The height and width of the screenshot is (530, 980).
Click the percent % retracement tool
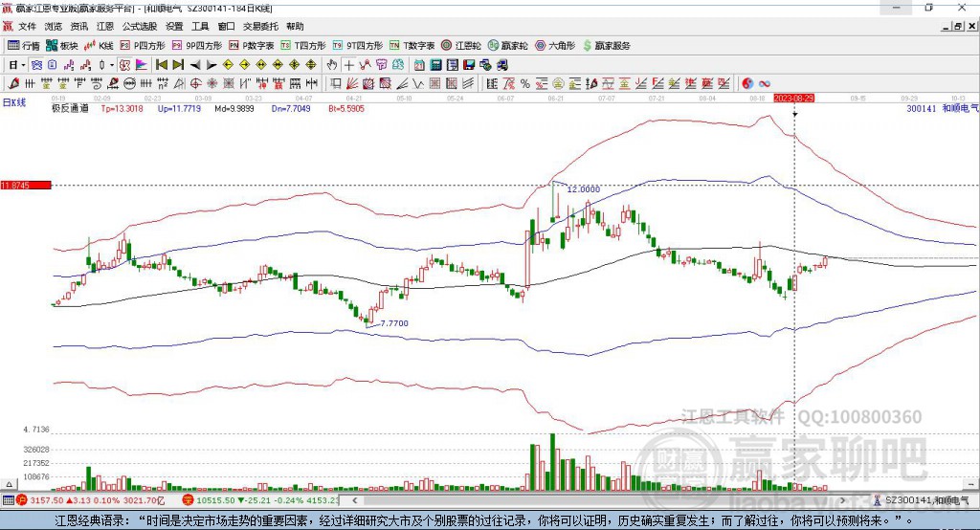pyautogui.click(x=525, y=83)
